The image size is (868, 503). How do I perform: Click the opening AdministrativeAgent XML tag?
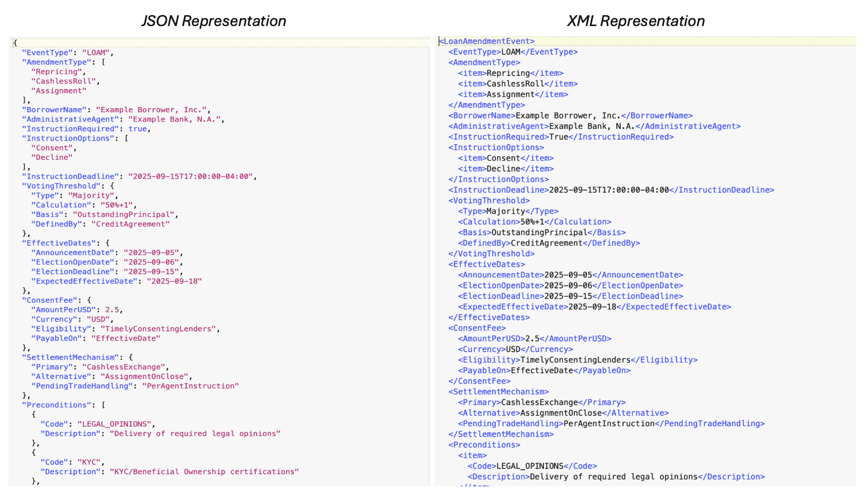498,127
